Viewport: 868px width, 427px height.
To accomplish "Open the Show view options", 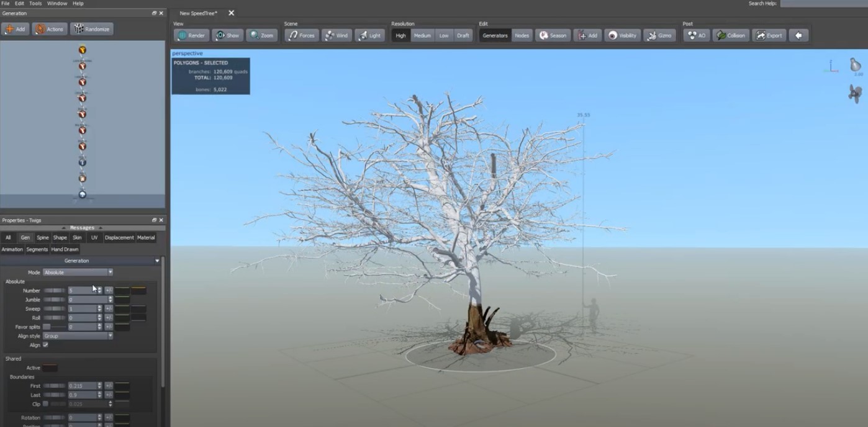I will point(227,35).
